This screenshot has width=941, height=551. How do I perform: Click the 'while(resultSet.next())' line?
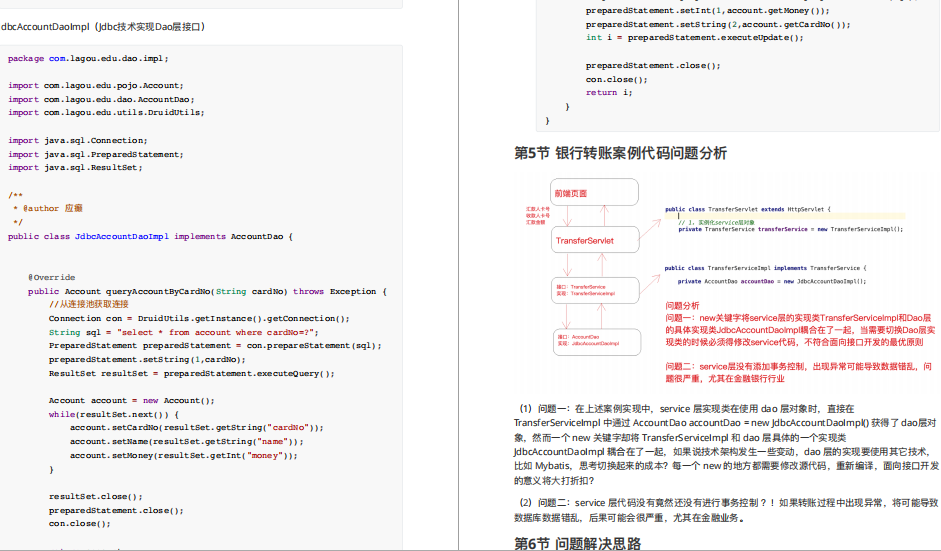coord(113,414)
